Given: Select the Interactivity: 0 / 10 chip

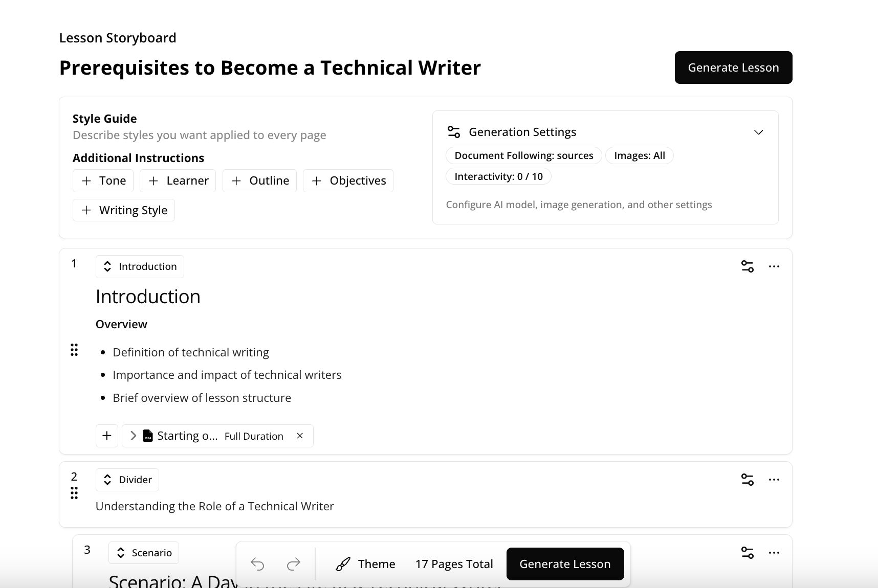Looking at the screenshot, I should click(x=498, y=176).
